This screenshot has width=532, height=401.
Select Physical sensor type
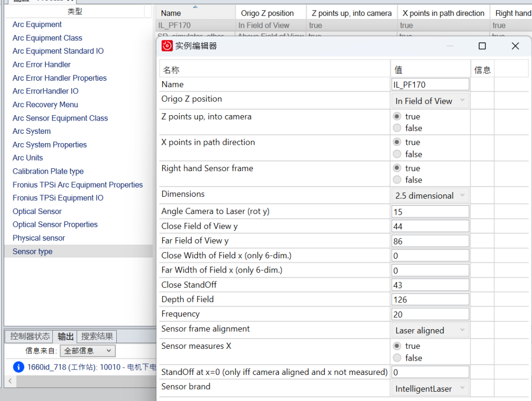tap(39, 238)
